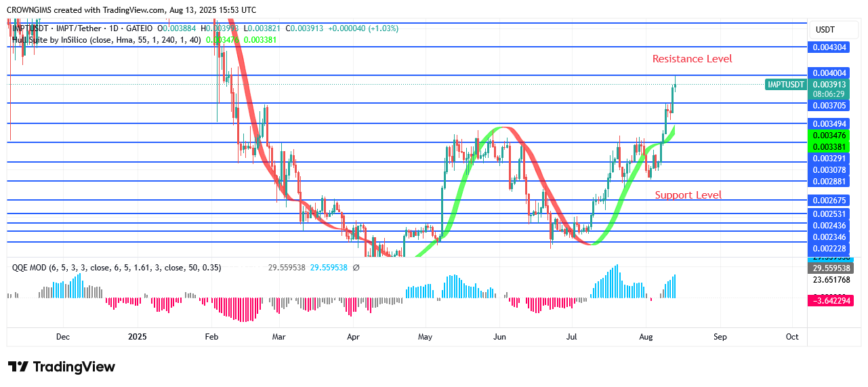Viewport: 868px width, 387px height.
Task: Select the 0.003078 price level label
Action: click(x=830, y=169)
